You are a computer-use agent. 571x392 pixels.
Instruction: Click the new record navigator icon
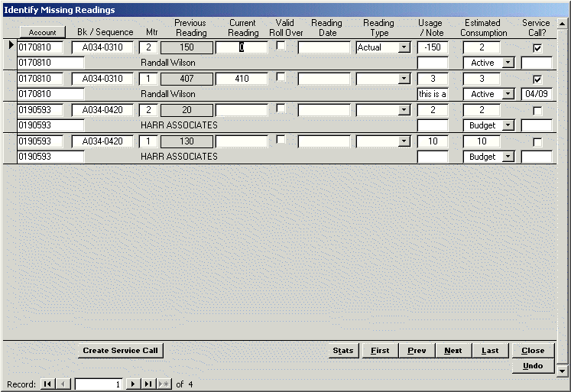coord(164,384)
